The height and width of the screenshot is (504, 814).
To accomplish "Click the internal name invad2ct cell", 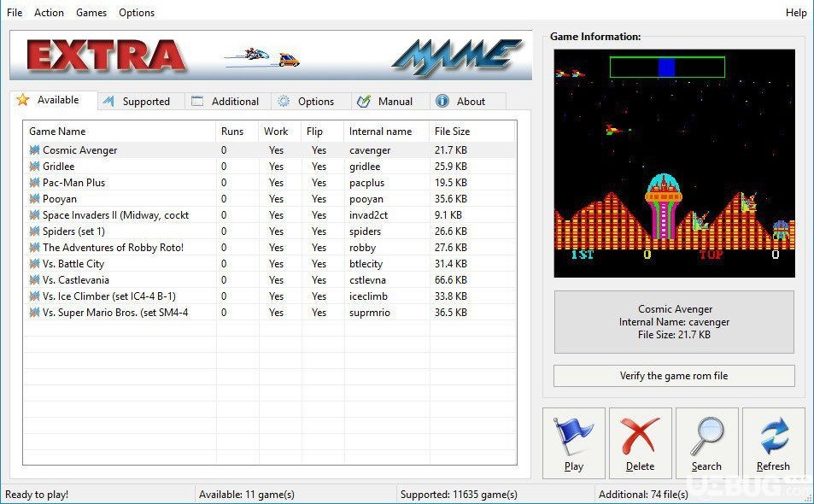I will point(368,215).
